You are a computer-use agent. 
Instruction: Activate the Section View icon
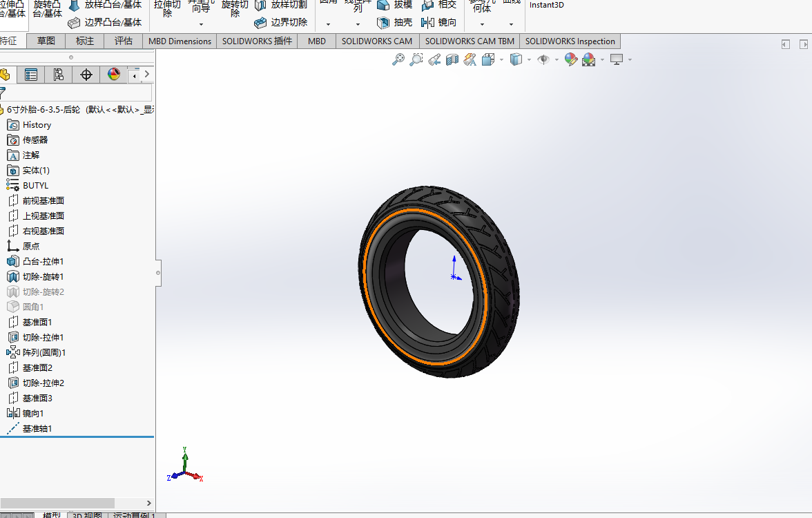tap(452, 59)
